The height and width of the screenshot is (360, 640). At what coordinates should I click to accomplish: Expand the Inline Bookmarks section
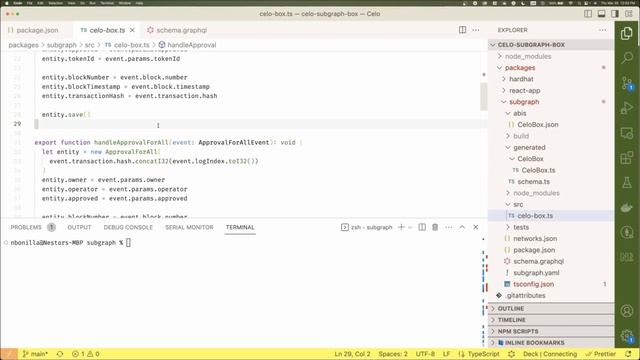[x=551, y=343]
